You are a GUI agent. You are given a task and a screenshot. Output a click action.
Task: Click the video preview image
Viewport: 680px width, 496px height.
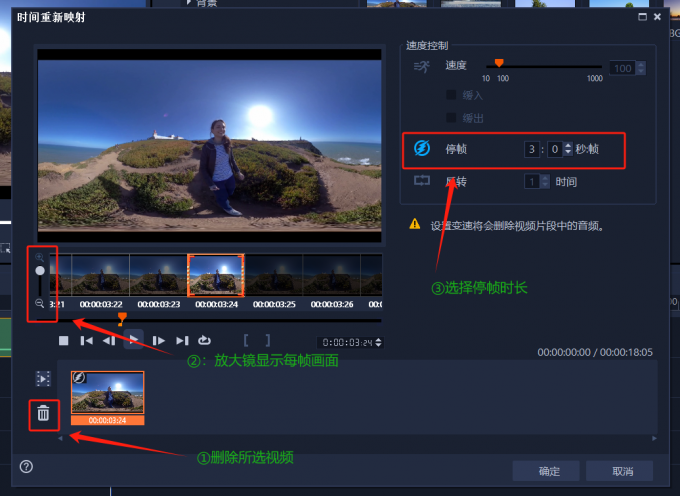pos(209,145)
